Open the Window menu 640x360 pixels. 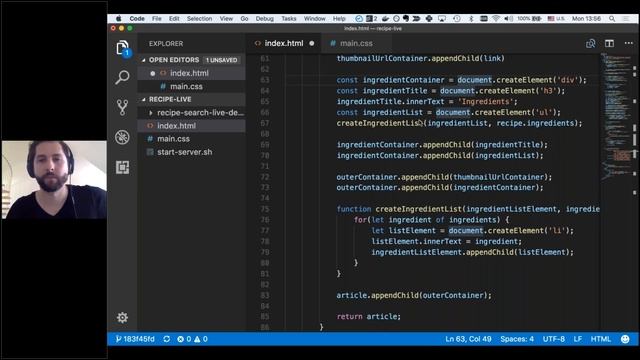[314, 18]
